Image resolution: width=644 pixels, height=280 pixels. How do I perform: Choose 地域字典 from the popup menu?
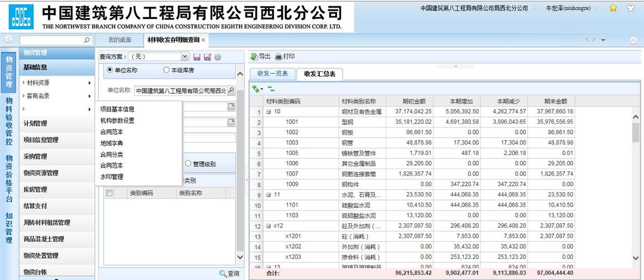111,143
